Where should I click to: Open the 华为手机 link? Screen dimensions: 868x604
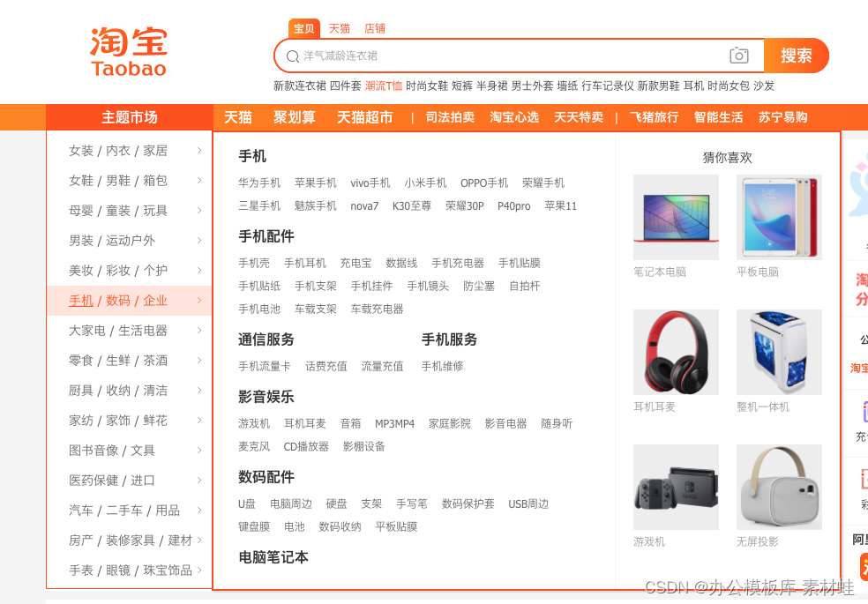coord(259,183)
